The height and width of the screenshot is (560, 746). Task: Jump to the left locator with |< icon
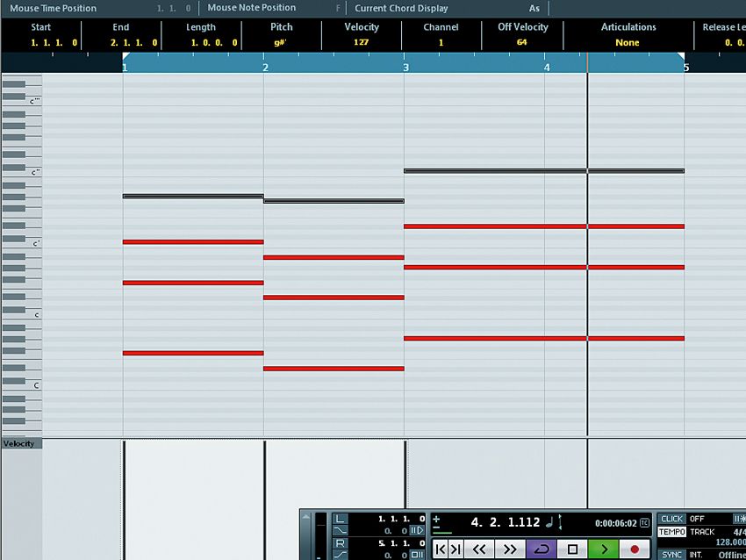[439, 547]
